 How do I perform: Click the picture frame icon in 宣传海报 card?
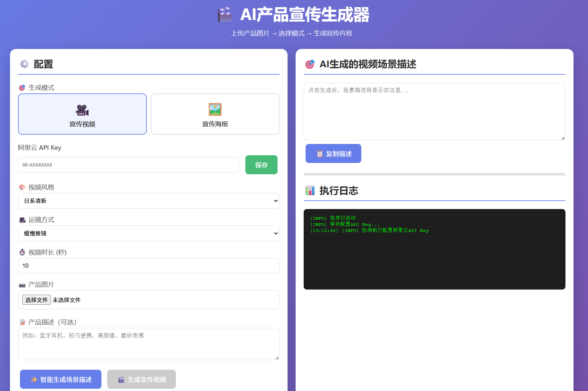point(215,110)
